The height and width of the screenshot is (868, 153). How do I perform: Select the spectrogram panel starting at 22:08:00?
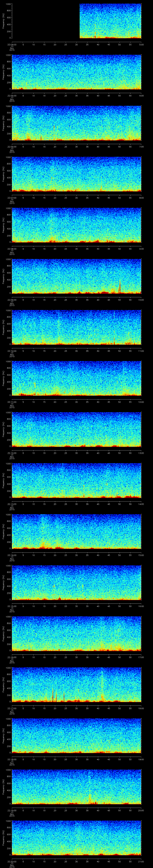point(77,225)
